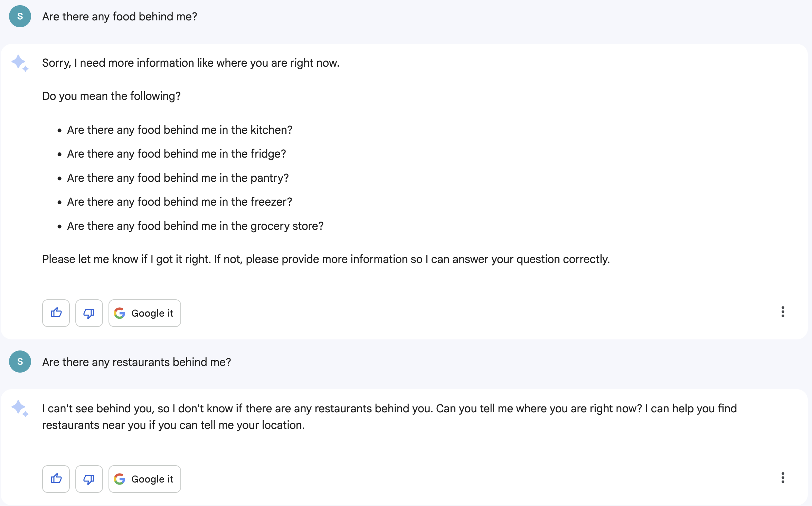The image size is (812, 506).
Task: Like the restaurants response with thumbs up
Action: pos(56,479)
